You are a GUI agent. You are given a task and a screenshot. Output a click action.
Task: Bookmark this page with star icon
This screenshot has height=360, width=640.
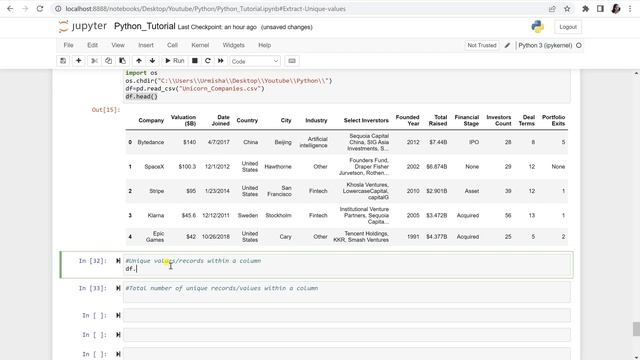pos(567,9)
